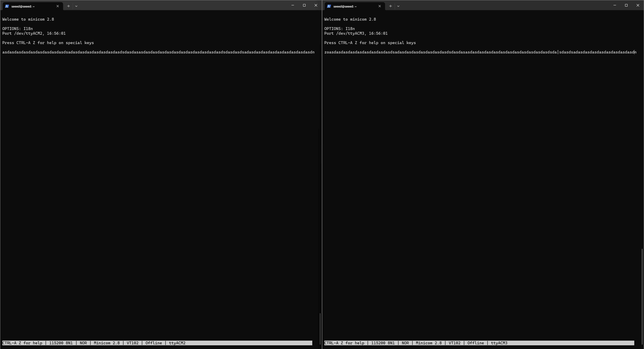644x349 pixels.
Task: Click the ttyACM3 minicom status bar
Action: (x=479, y=343)
